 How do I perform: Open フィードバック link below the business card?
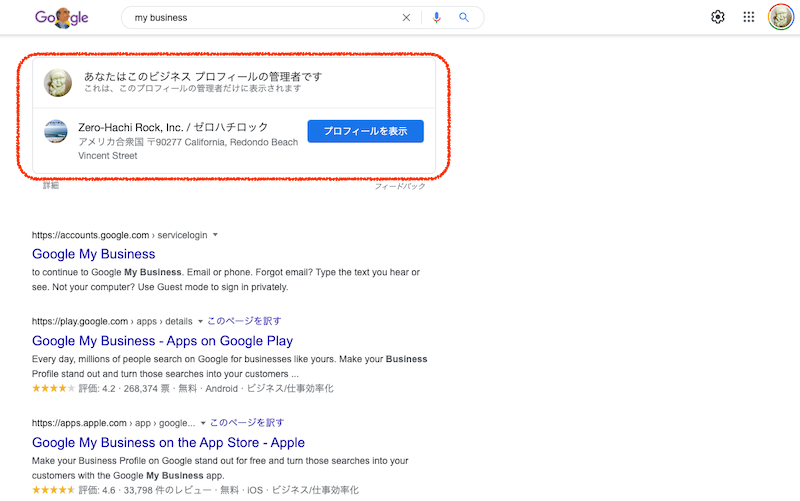point(400,186)
